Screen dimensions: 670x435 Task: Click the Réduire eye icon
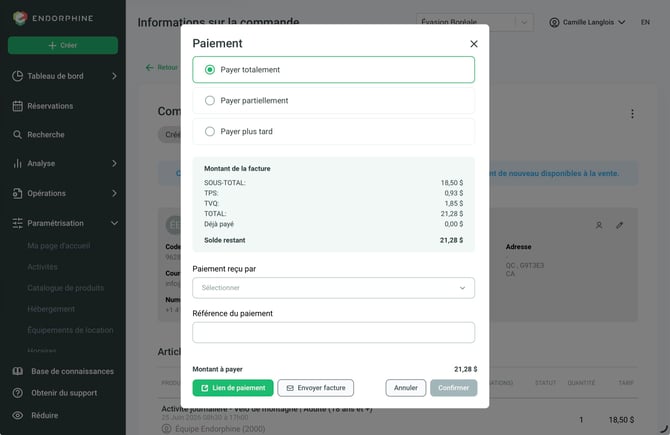point(18,415)
